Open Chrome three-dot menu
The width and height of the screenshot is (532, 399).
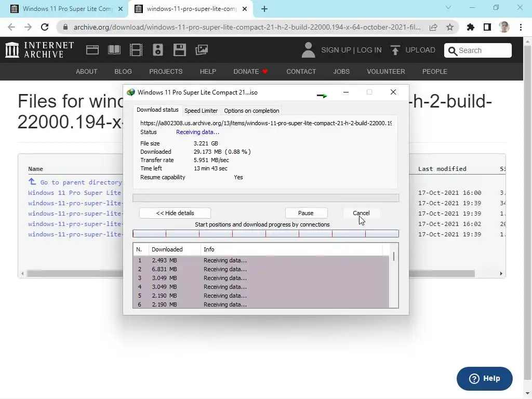click(521, 27)
